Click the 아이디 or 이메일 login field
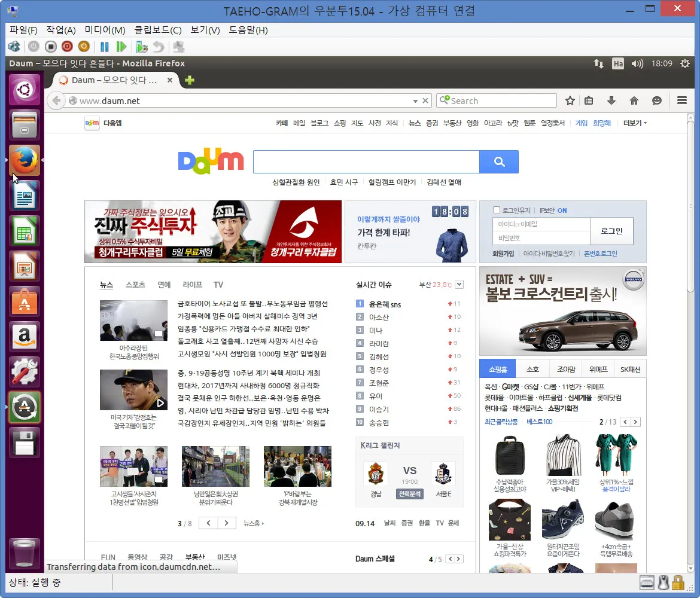 (541, 224)
